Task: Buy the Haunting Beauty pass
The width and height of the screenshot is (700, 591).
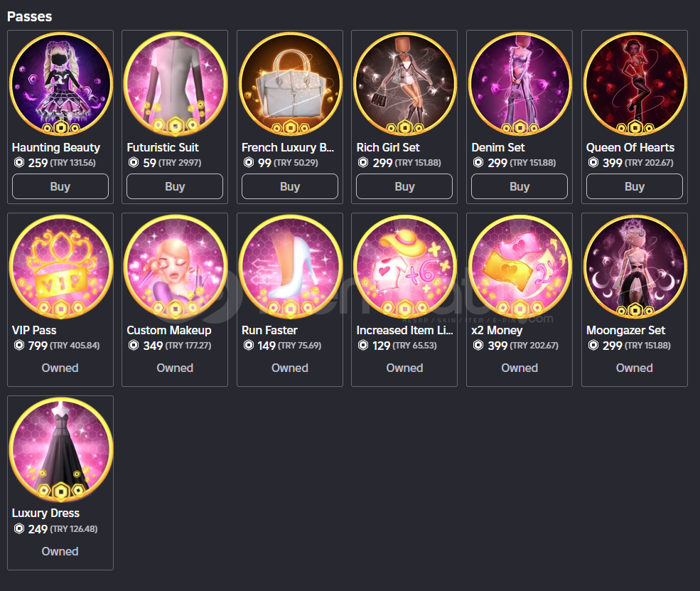Action: pyautogui.click(x=60, y=186)
